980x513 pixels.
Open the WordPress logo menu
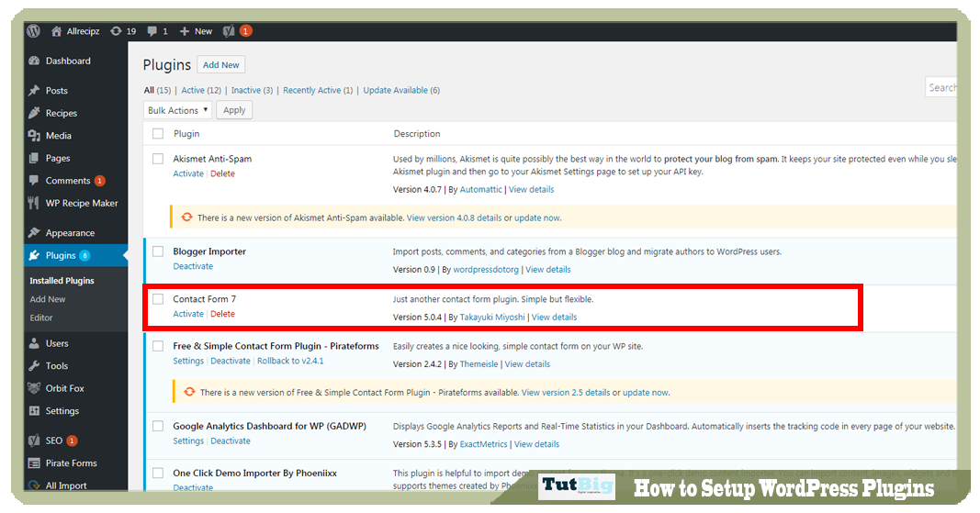pyautogui.click(x=34, y=31)
